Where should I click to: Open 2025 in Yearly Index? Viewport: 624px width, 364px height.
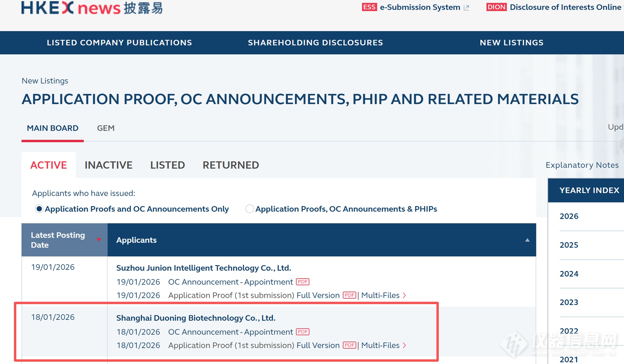(569, 245)
